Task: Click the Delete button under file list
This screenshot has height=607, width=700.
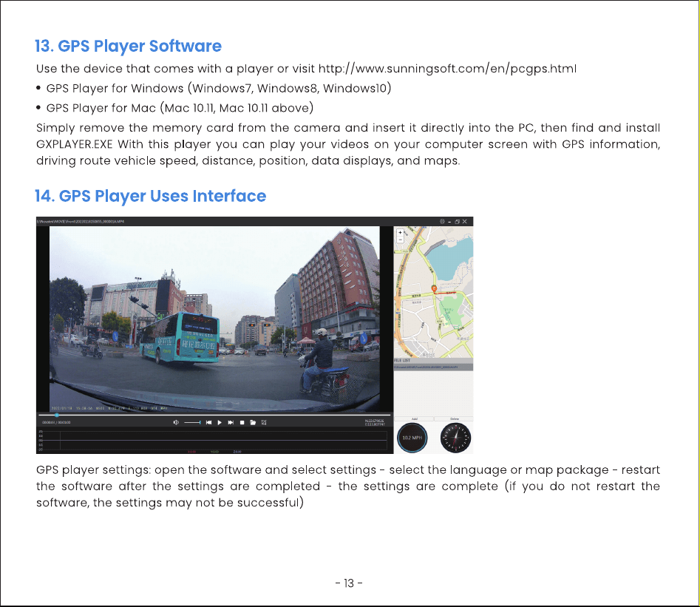Action: pos(454,419)
